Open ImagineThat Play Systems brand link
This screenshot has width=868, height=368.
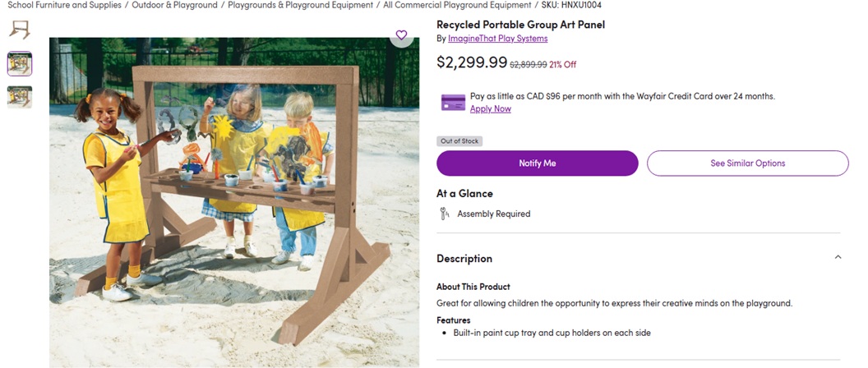click(x=498, y=39)
